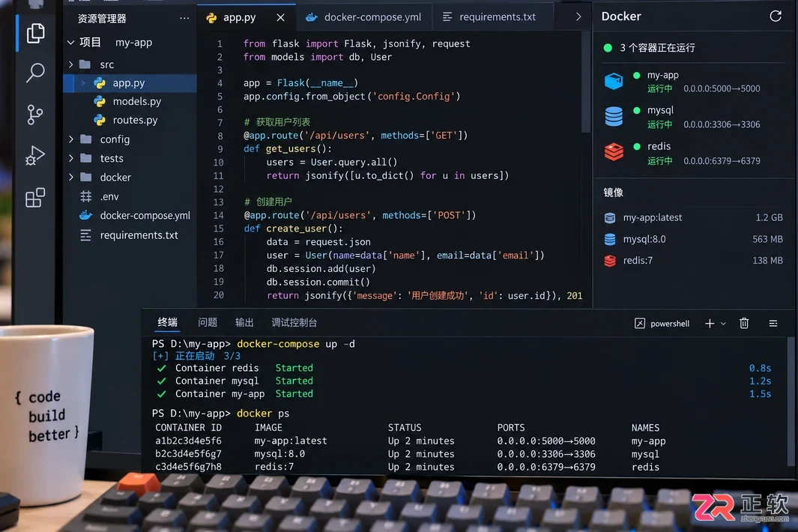Close the app.py editor tab

280,17
